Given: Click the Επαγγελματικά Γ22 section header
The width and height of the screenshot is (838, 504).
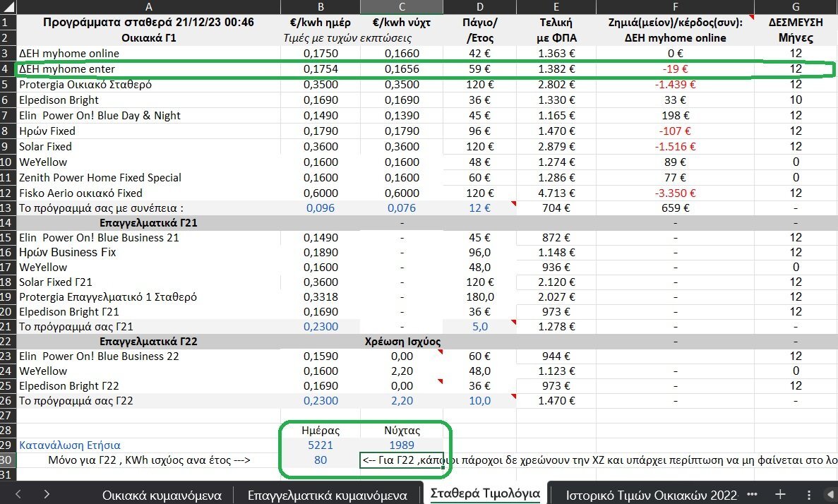Looking at the screenshot, I should point(148,342).
